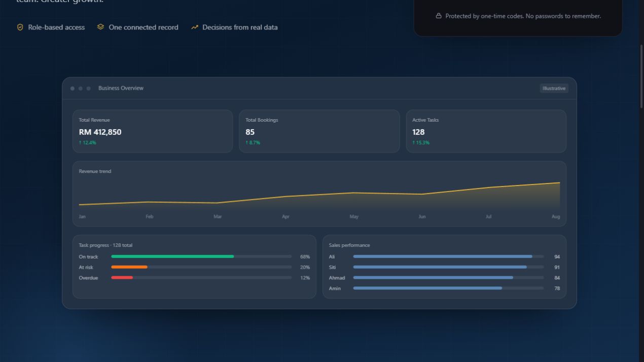The height and width of the screenshot is (362, 644).
Task: Click the 12.4% revenue growth indicator
Action: tap(87, 143)
